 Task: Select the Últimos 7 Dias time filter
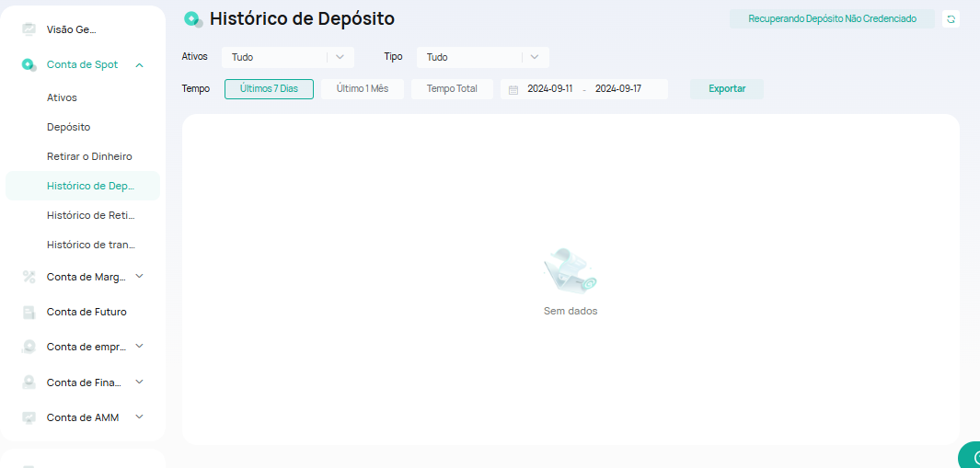pos(269,89)
